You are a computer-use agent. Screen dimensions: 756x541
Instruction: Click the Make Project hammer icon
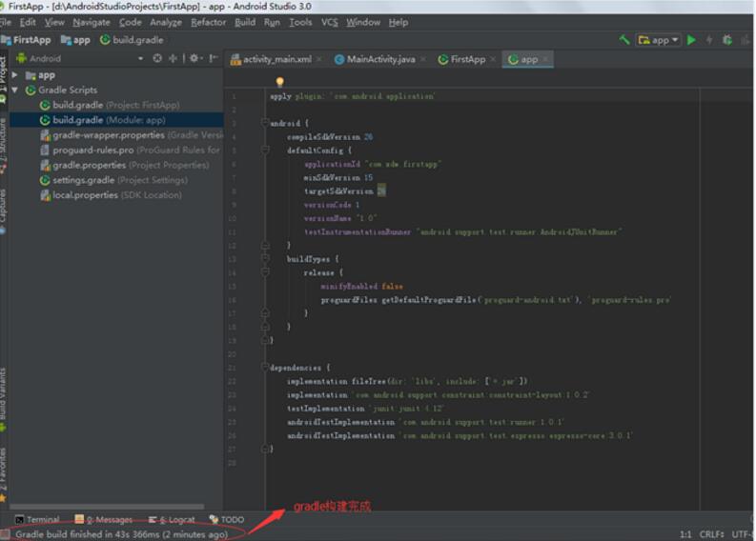pyautogui.click(x=624, y=39)
